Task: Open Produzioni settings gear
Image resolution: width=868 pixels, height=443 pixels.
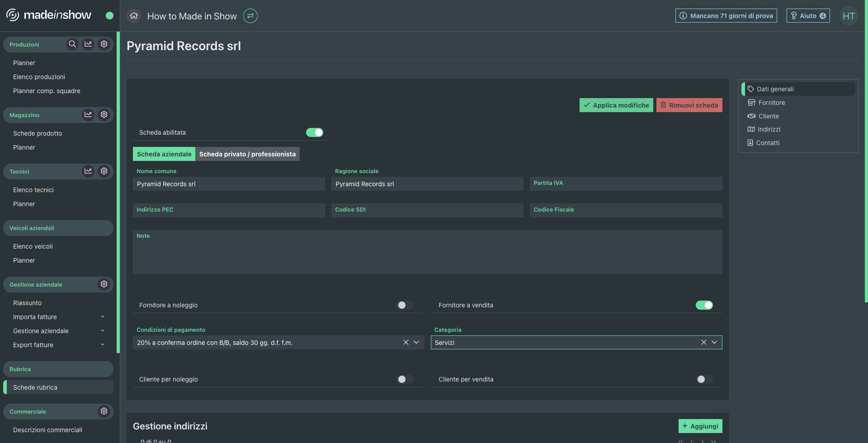Action: [x=104, y=44]
